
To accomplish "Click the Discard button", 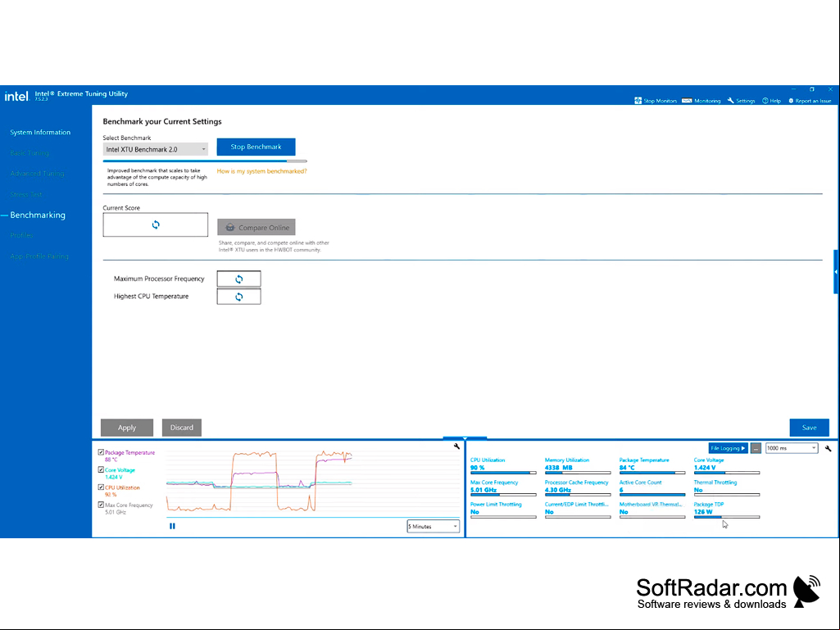I will point(182,428).
